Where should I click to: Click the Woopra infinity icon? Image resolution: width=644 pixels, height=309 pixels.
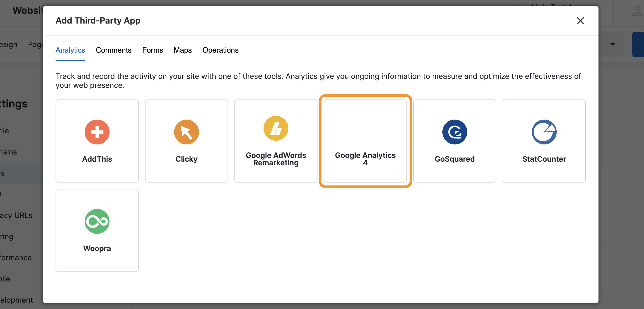click(97, 221)
